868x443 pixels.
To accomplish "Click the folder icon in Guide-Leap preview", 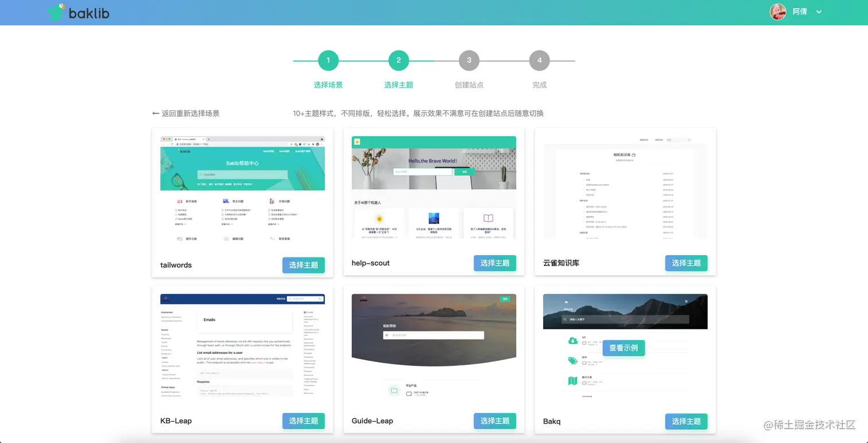I will tap(394, 391).
